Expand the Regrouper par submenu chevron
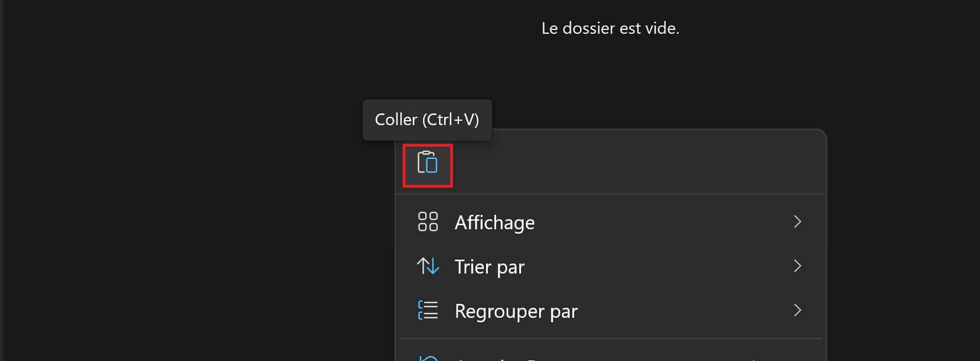 point(797,311)
